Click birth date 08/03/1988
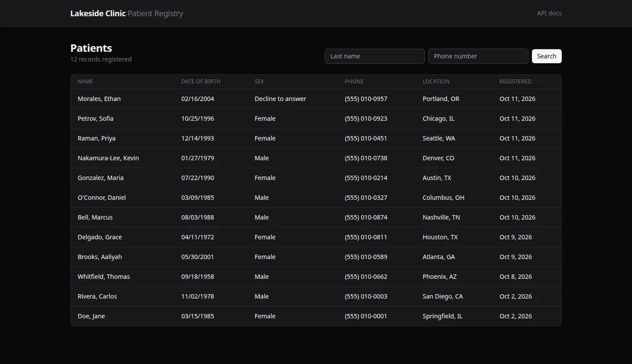 click(197, 218)
